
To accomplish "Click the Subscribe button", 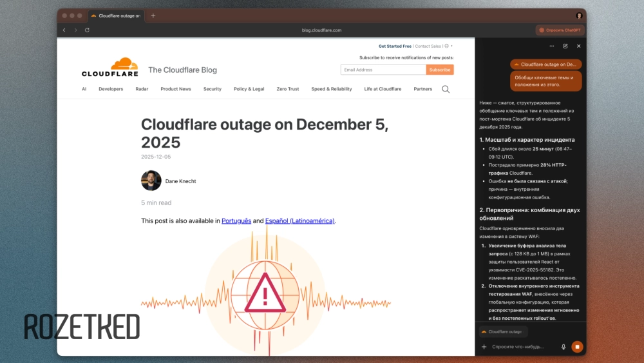I will point(440,70).
